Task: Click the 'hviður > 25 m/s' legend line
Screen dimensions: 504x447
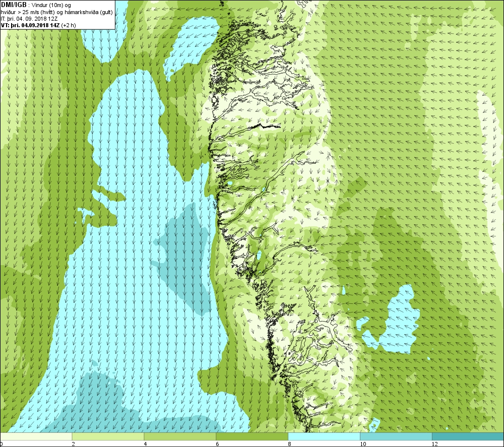Action: pos(56,12)
